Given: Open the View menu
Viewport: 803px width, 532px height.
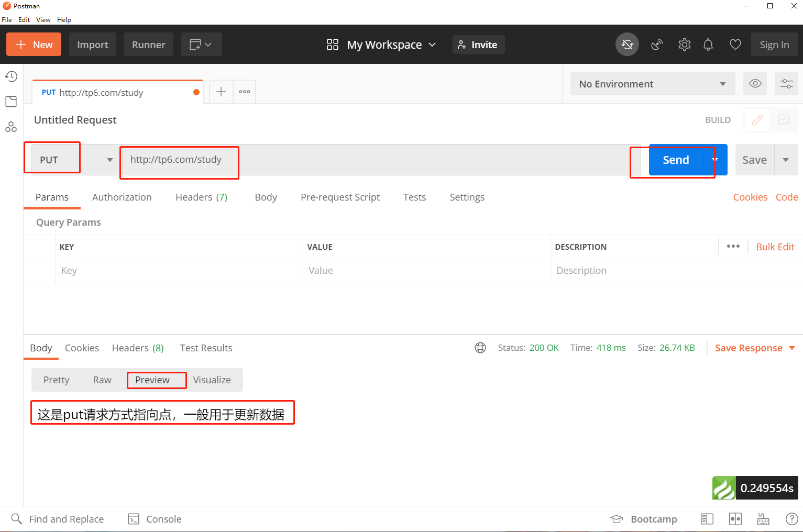Looking at the screenshot, I should 43,19.
